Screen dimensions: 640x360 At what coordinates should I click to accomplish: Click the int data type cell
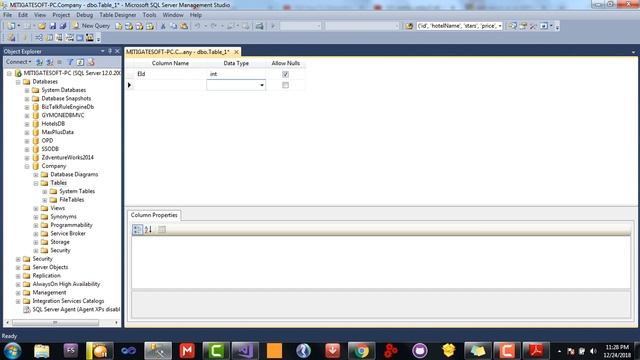click(236, 74)
